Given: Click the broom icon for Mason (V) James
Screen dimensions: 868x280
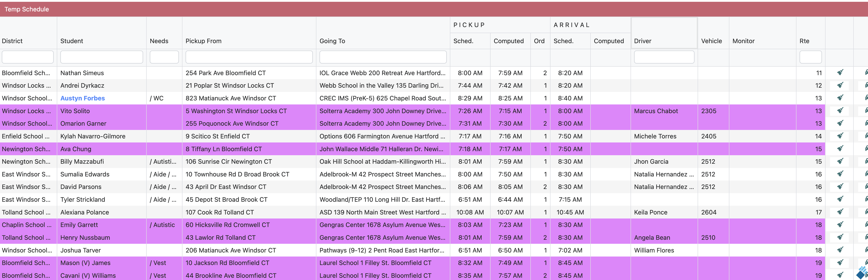Looking at the screenshot, I should (x=840, y=263).
